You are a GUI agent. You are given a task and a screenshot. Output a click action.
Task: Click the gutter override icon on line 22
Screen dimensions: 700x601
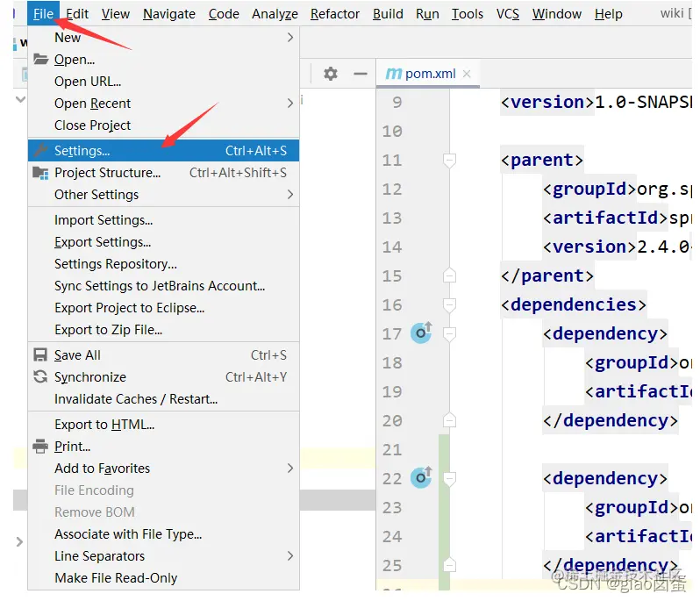coord(421,477)
